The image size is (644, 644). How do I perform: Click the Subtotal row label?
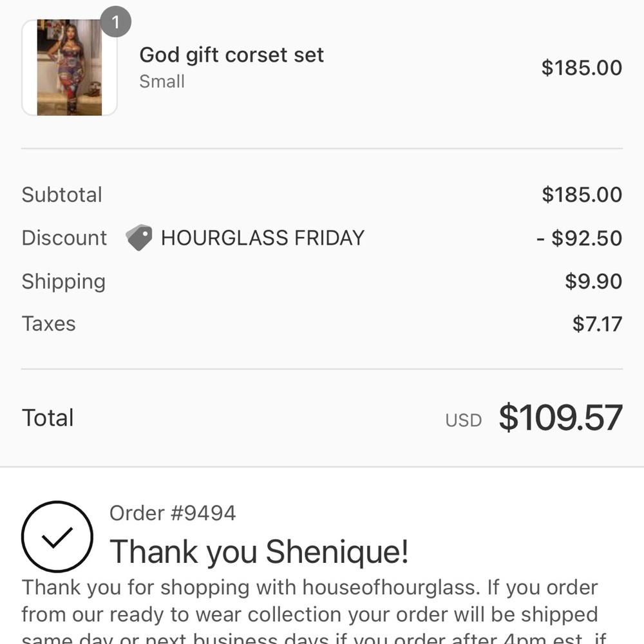coord(62,194)
